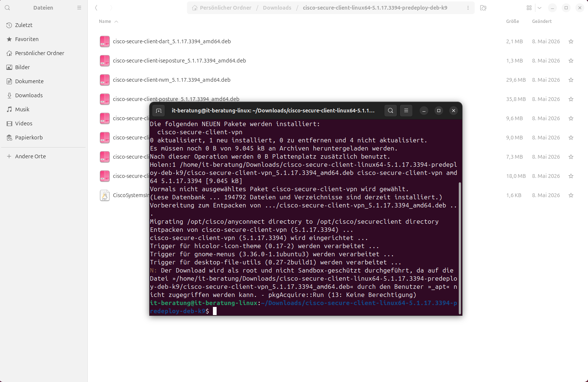Star the nvm_5.1.17.3394 deb file
The width and height of the screenshot is (588, 382).
[571, 80]
